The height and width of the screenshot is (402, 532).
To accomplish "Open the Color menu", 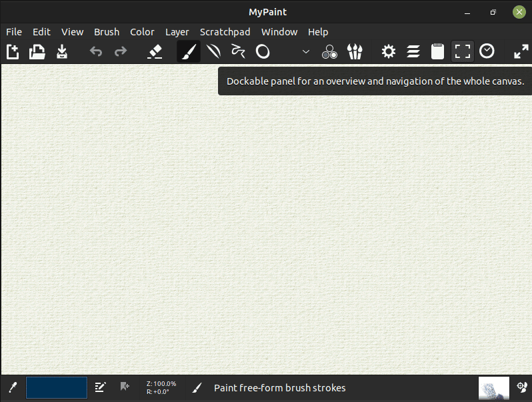I will (x=142, y=32).
